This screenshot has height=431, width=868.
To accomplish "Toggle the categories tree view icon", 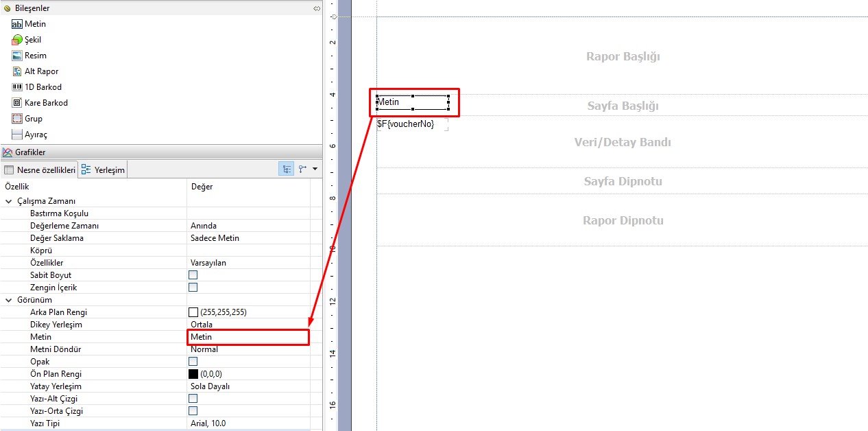I will coord(286,169).
